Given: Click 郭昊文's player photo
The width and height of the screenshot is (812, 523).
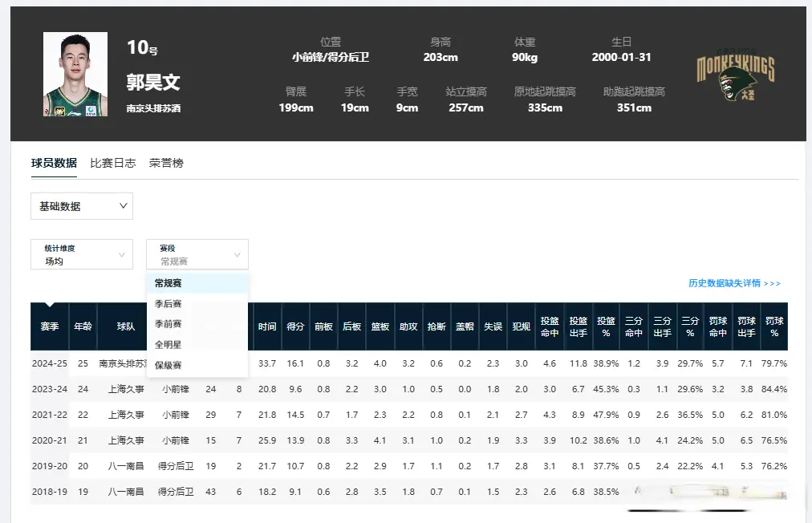Looking at the screenshot, I should click(x=75, y=73).
